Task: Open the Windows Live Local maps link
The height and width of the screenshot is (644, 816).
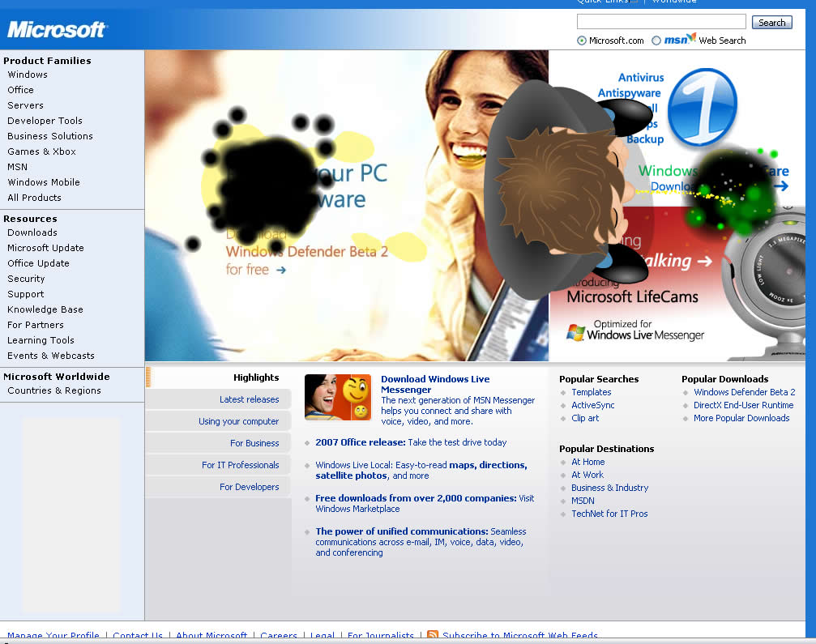Action: click(x=421, y=471)
